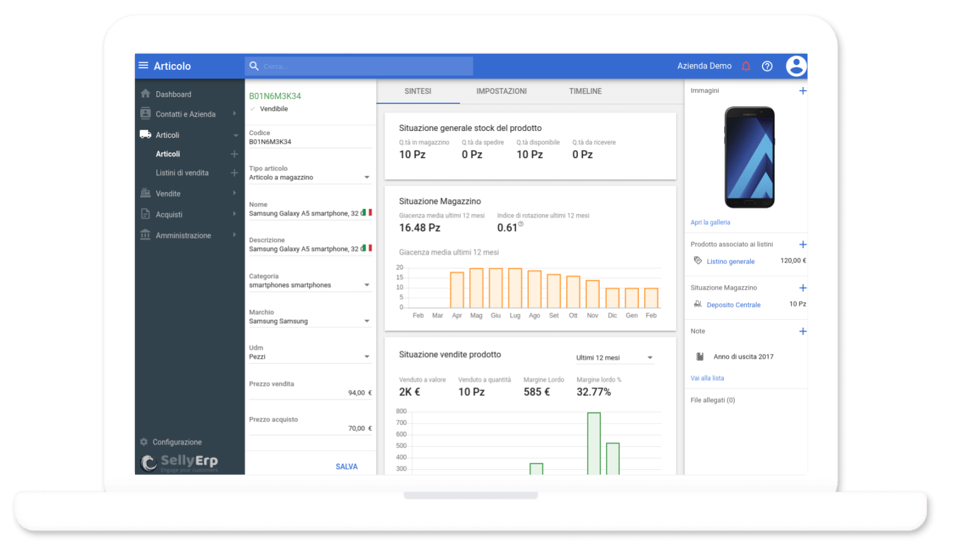Click the Samsung phone image thumbnail
Viewport: 969px width, 560px height.
[x=749, y=157]
